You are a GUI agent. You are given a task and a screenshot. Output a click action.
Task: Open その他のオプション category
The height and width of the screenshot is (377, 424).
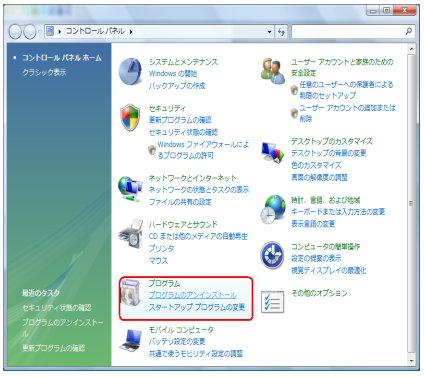[319, 293]
